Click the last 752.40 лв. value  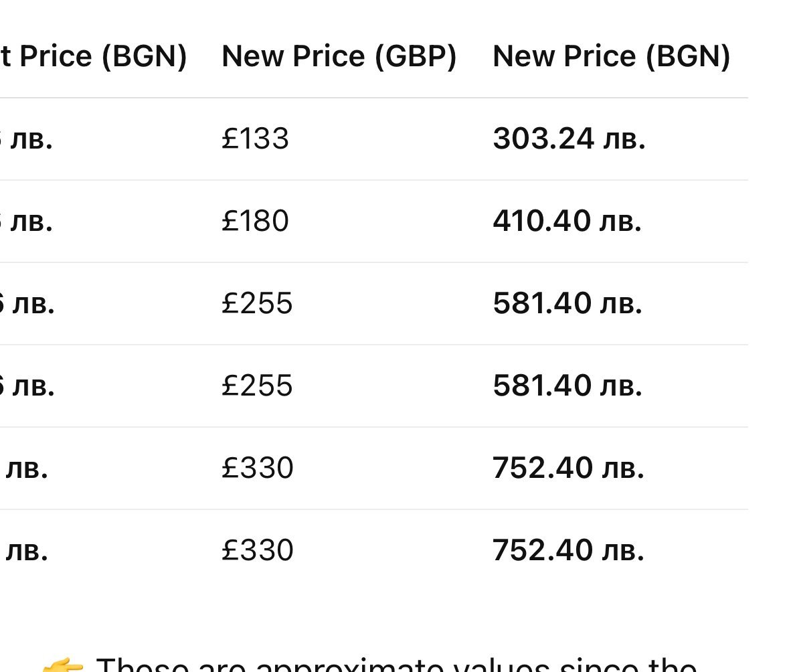[568, 550]
